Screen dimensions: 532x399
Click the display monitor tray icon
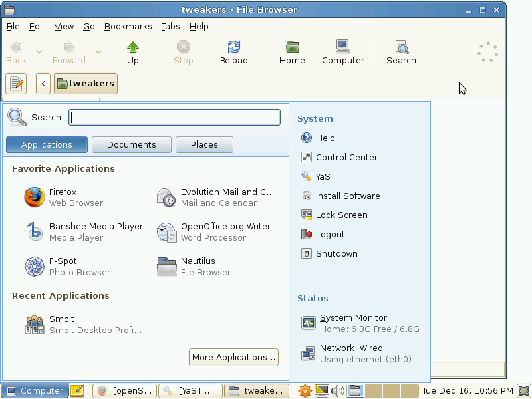point(321,391)
